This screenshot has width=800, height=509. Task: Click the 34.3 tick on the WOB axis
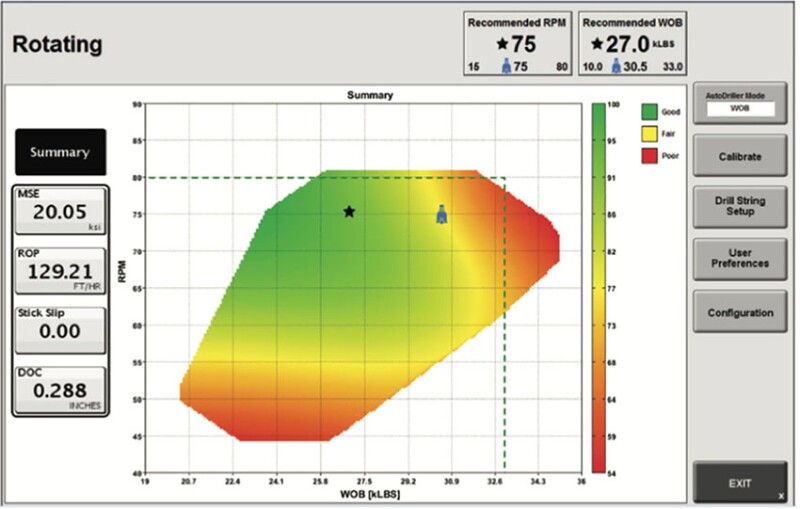(x=538, y=481)
